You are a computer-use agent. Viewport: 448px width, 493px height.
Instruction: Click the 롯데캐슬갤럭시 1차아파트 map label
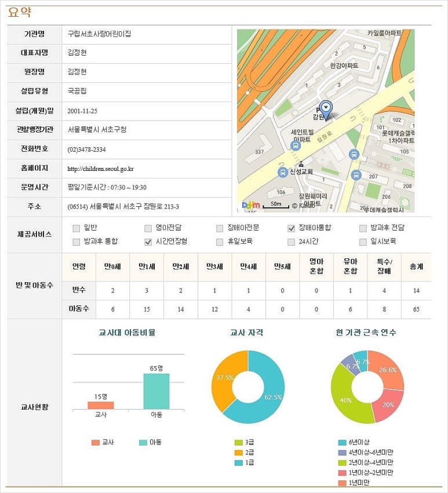tap(398, 137)
